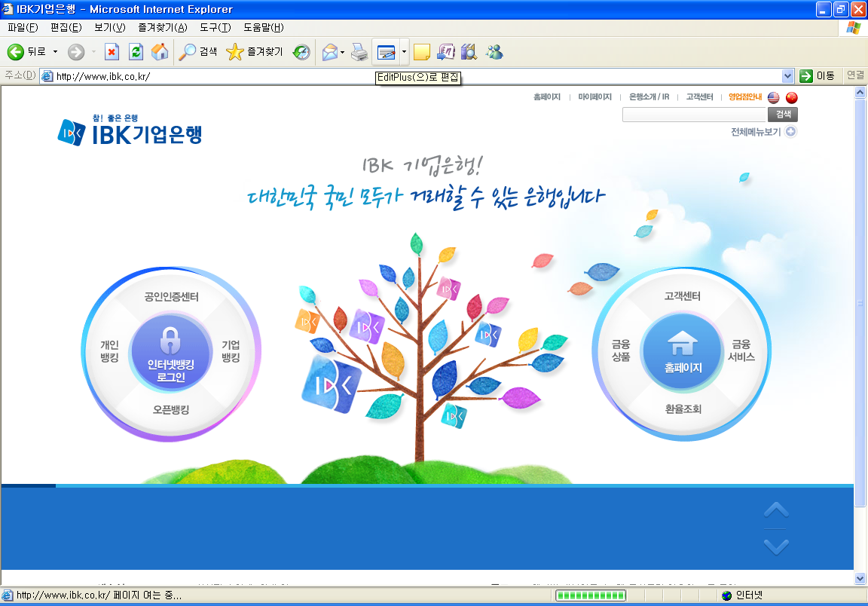The width and height of the screenshot is (868, 606).
Task: Open 고객센터 in right wheel
Action: 683,296
